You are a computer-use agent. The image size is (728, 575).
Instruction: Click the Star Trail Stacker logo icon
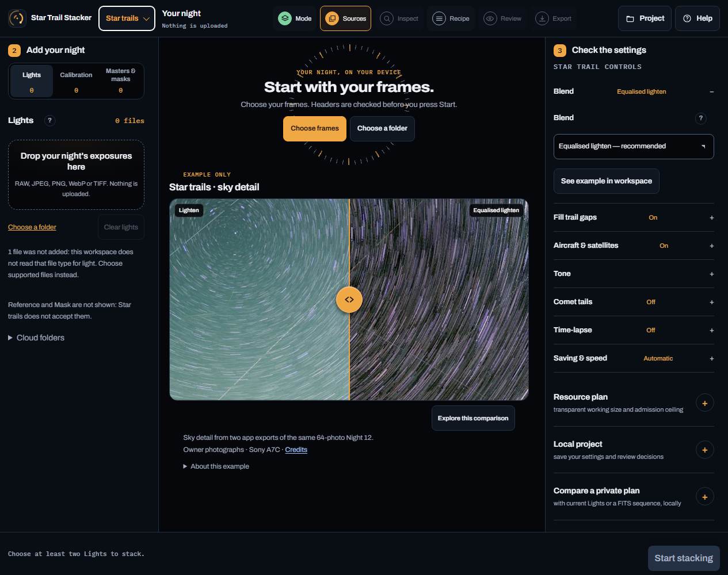(17, 18)
